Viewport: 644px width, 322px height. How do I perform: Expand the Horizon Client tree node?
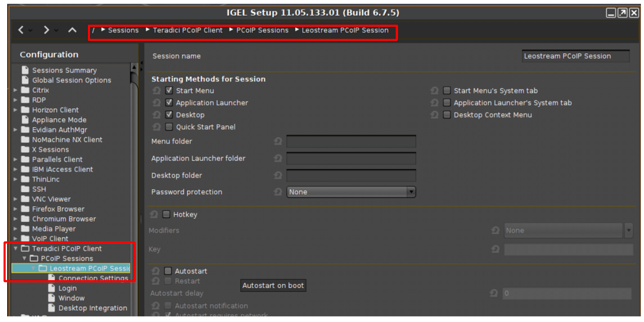[x=16, y=110]
